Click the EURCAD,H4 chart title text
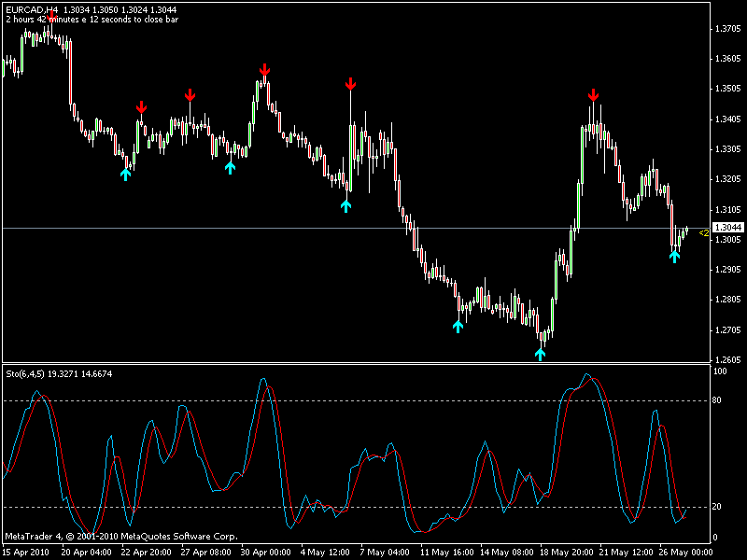The width and height of the screenshot is (747, 560). tap(32, 9)
